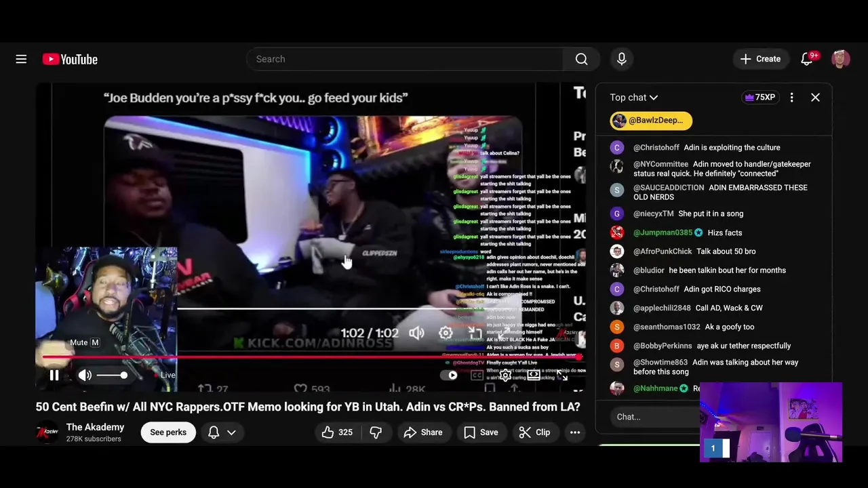Image resolution: width=868 pixels, height=488 pixels.
Task: Switch player to theater mode
Action: [x=534, y=375]
